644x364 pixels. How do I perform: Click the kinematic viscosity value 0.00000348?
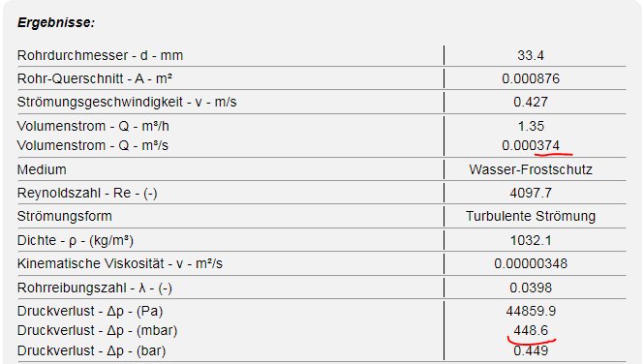(x=531, y=263)
